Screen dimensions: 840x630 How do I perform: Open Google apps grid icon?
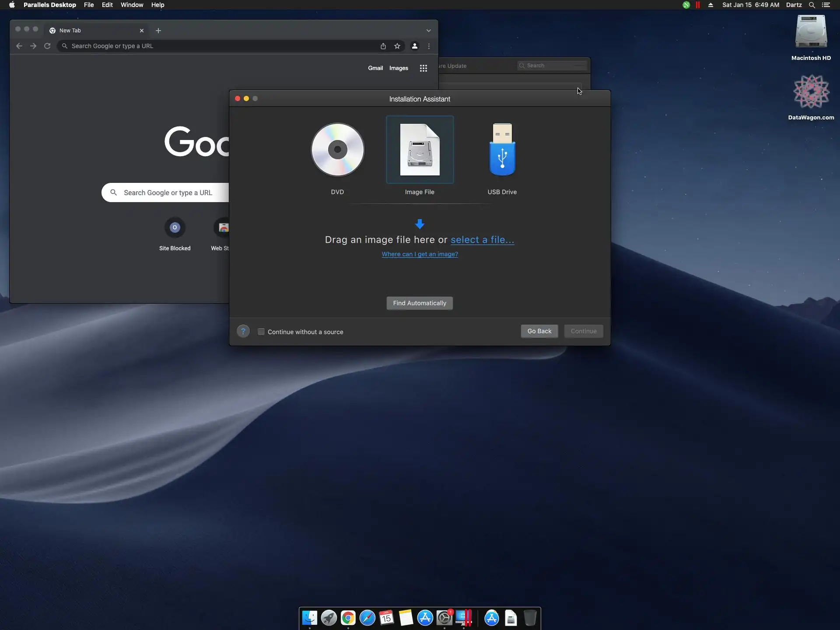423,68
